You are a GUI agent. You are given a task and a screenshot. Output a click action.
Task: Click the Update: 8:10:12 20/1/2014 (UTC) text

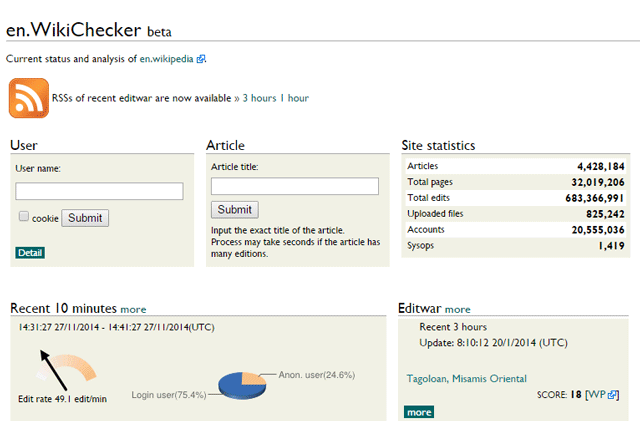493,343
